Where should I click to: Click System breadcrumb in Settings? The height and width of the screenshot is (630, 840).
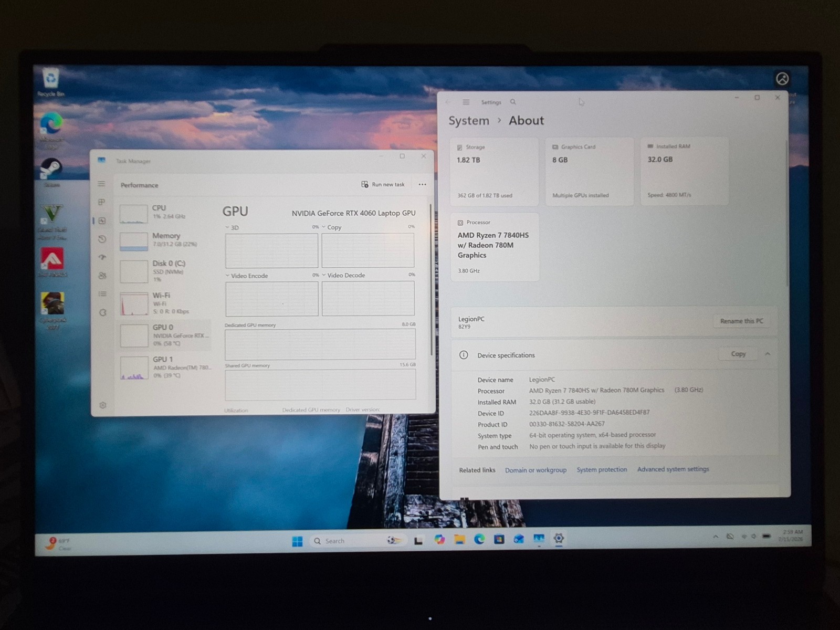tap(469, 121)
